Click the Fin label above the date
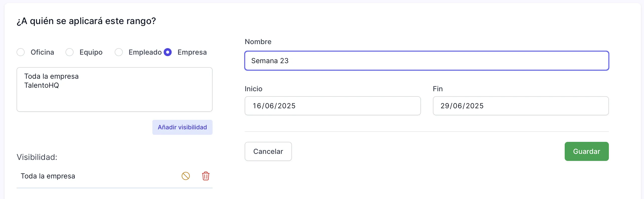This screenshot has height=199, width=644. pyautogui.click(x=438, y=89)
